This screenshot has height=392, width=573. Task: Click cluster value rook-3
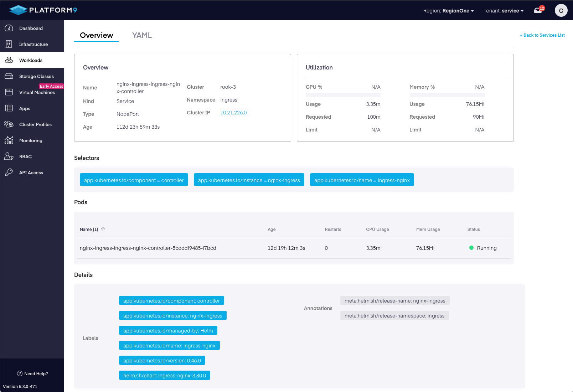pos(228,87)
